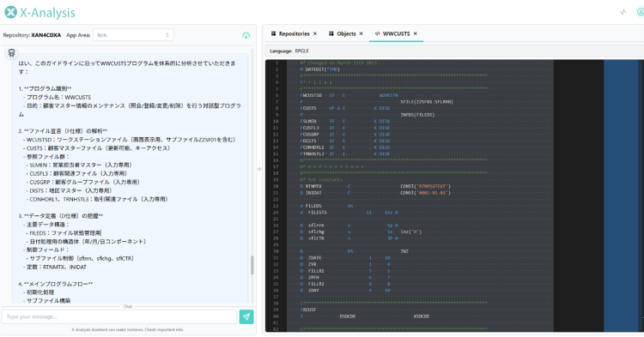Click the ZDATE subfield line
Viewport: 644px width, 337px height.
[x=345, y=258]
